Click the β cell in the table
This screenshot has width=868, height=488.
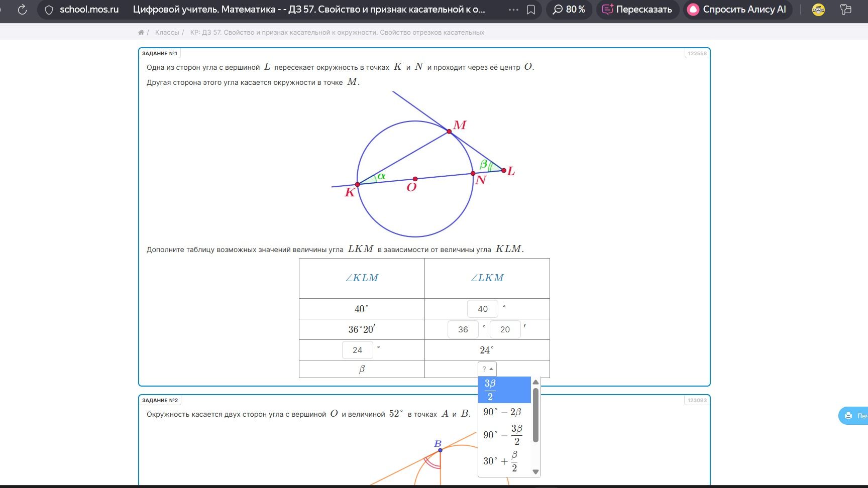click(x=362, y=369)
